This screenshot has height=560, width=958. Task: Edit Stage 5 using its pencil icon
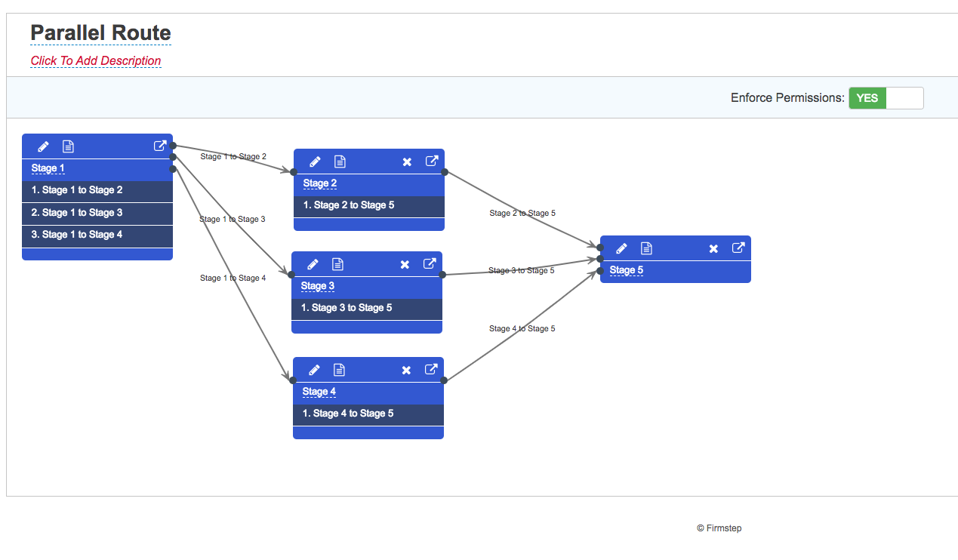(621, 248)
